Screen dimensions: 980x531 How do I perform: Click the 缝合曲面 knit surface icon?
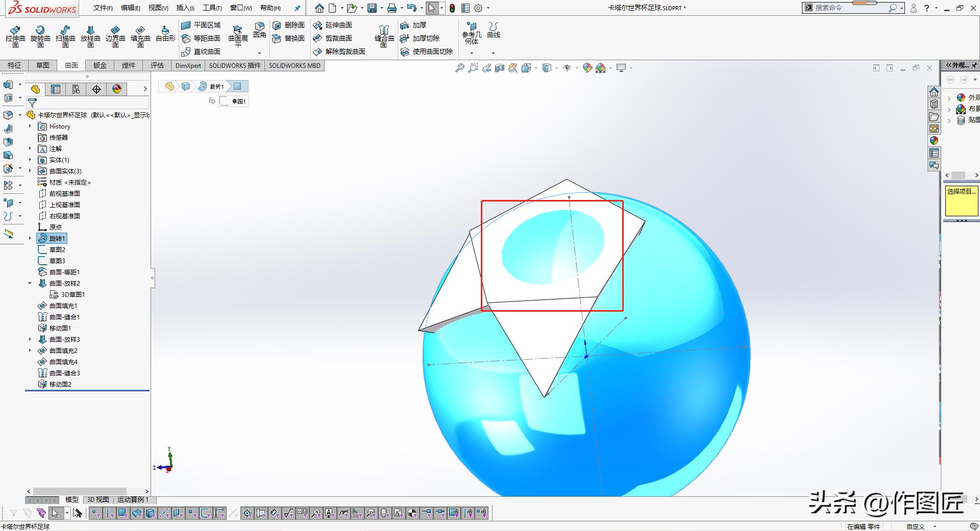pos(384,36)
